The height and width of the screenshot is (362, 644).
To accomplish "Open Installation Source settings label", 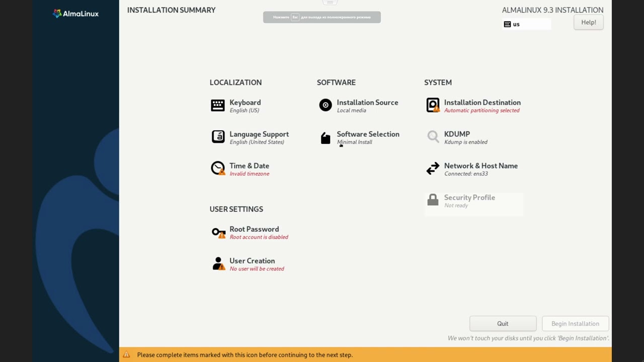I will (x=367, y=103).
